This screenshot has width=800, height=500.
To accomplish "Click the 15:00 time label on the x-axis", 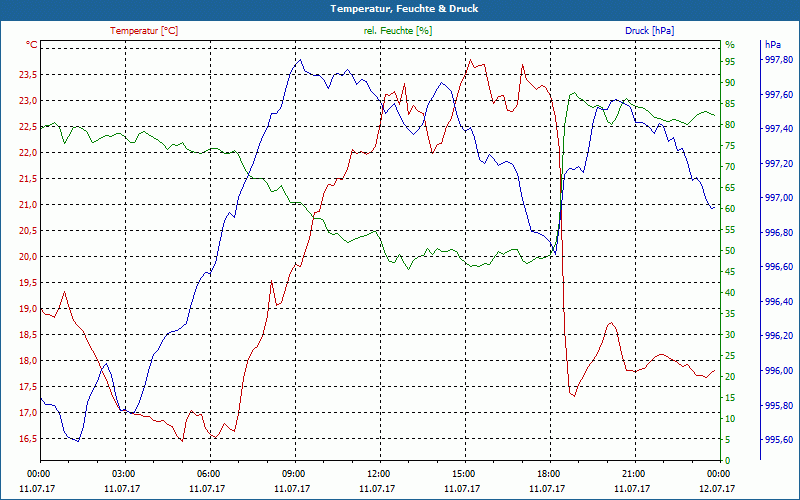I will (x=463, y=473).
